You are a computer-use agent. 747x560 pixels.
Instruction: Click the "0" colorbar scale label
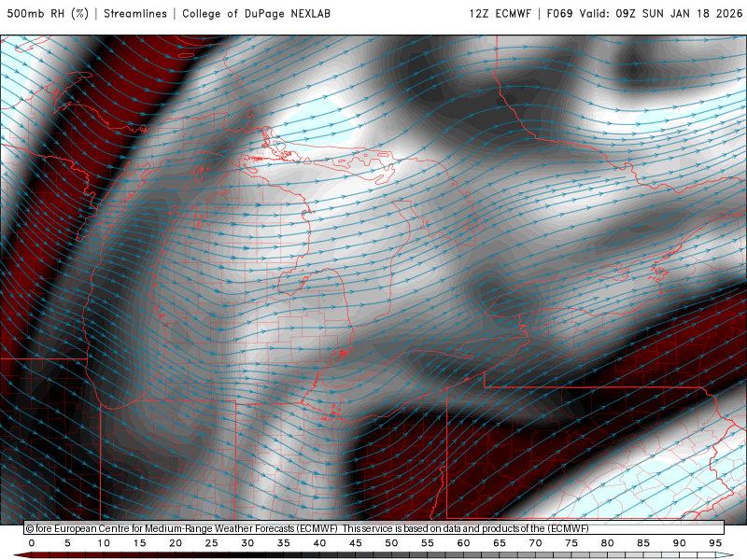[32, 543]
